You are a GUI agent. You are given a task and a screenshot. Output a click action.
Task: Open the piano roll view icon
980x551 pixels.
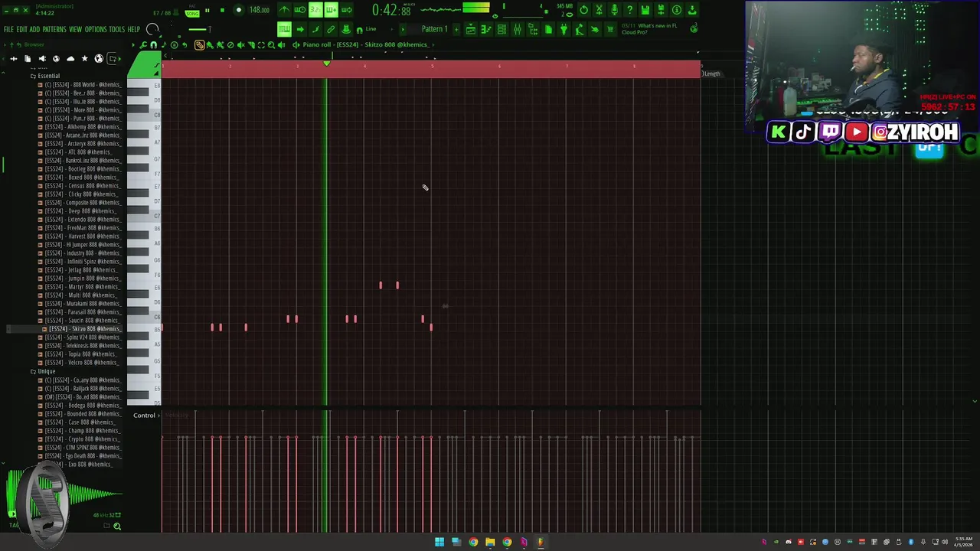point(486,29)
